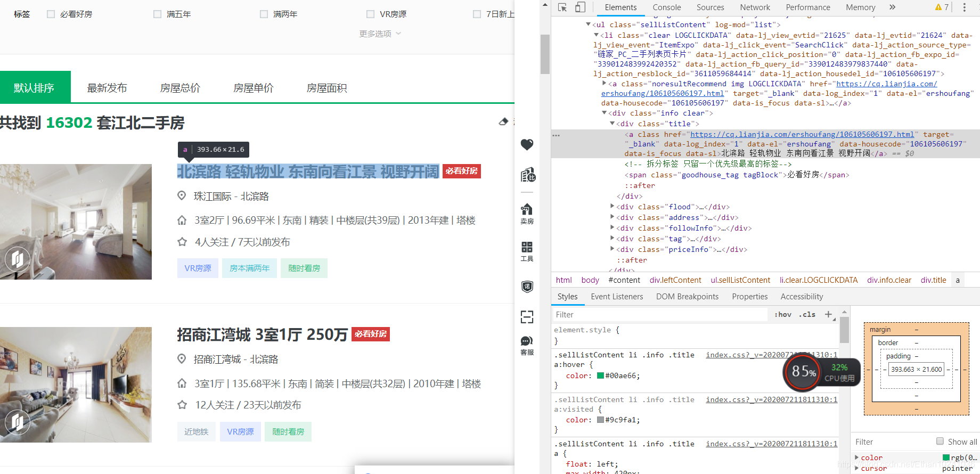Toggle the .cls class editor button

coord(807,315)
